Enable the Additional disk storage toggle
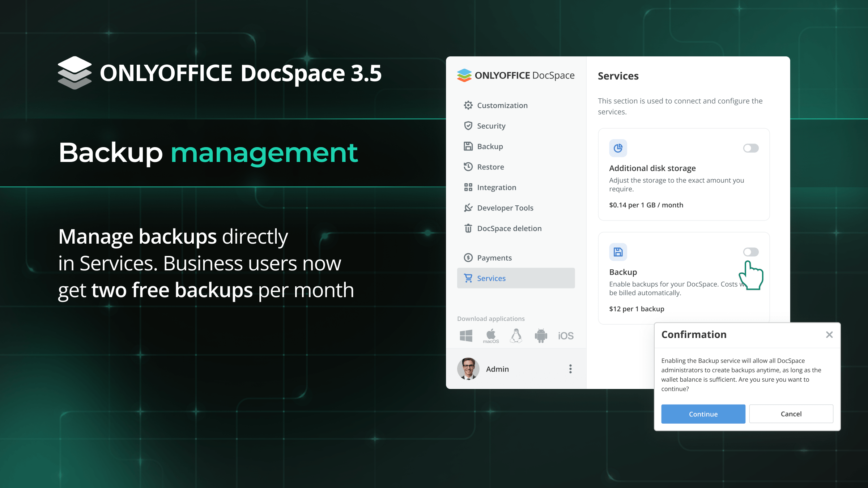Viewport: 868px width, 488px height. point(751,148)
